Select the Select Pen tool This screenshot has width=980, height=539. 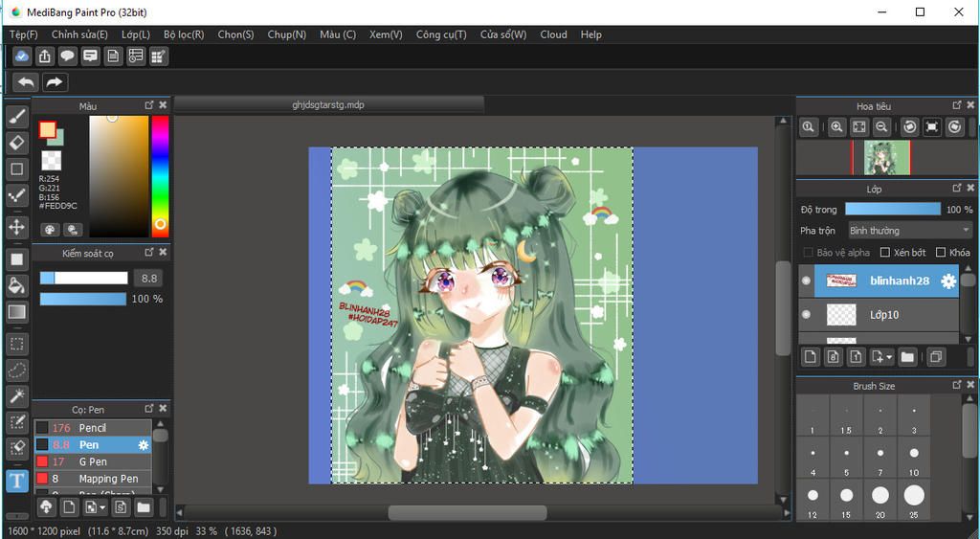17,422
